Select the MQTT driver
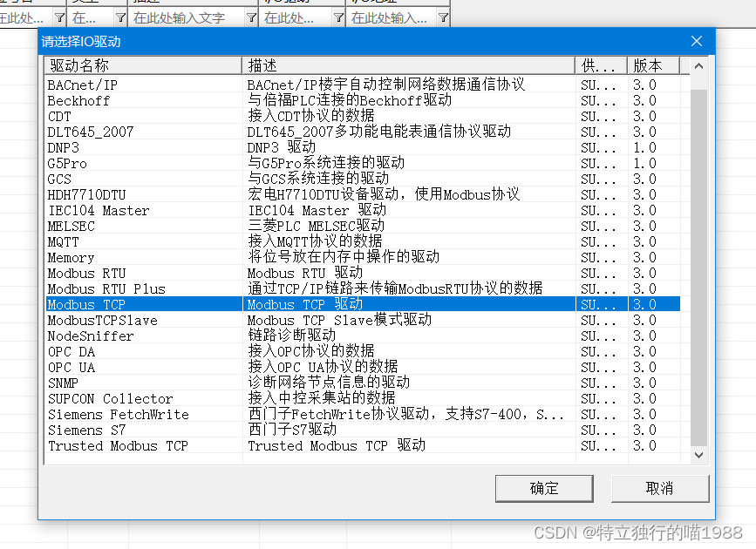The image size is (756, 549). (x=131, y=241)
